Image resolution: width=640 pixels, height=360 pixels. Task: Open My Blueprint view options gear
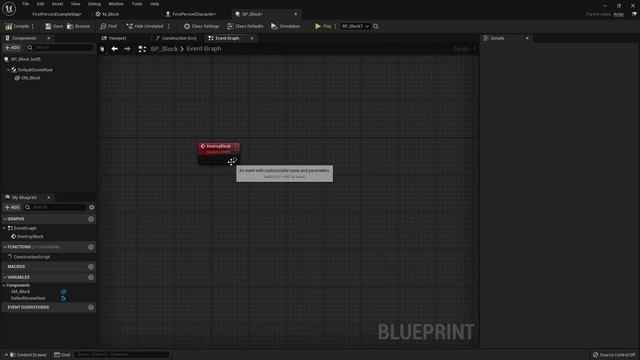click(x=91, y=207)
